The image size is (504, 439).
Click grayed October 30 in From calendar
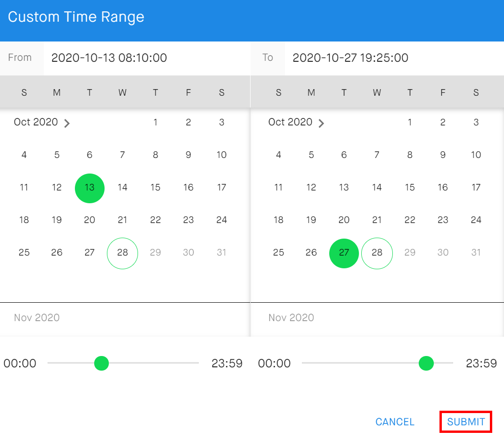coord(188,252)
